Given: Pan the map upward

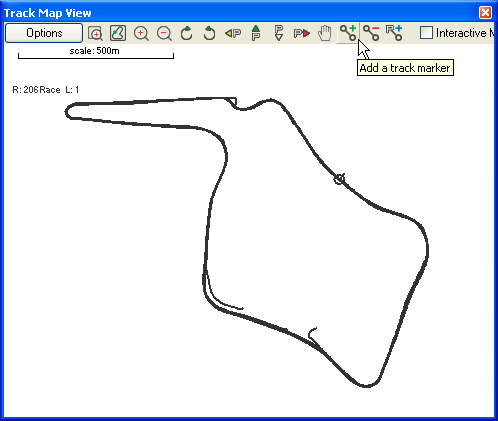Looking at the screenshot, I should coord(256,33).
